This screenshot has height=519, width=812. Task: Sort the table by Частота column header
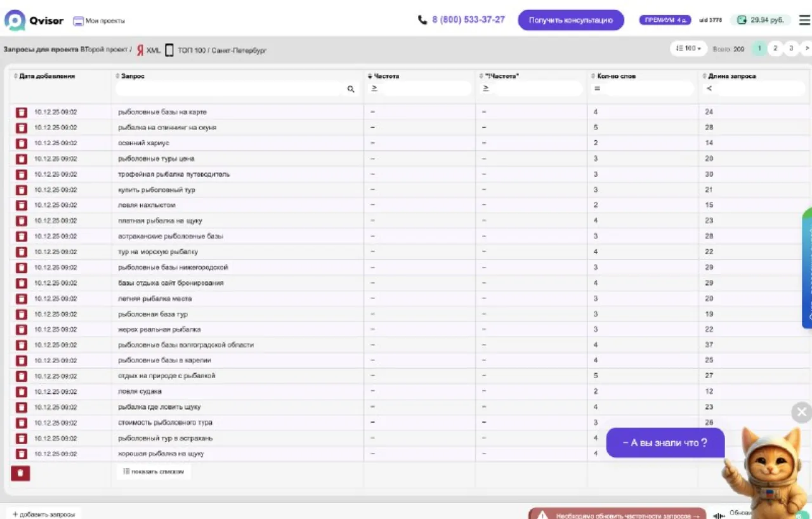click(384, 76)
